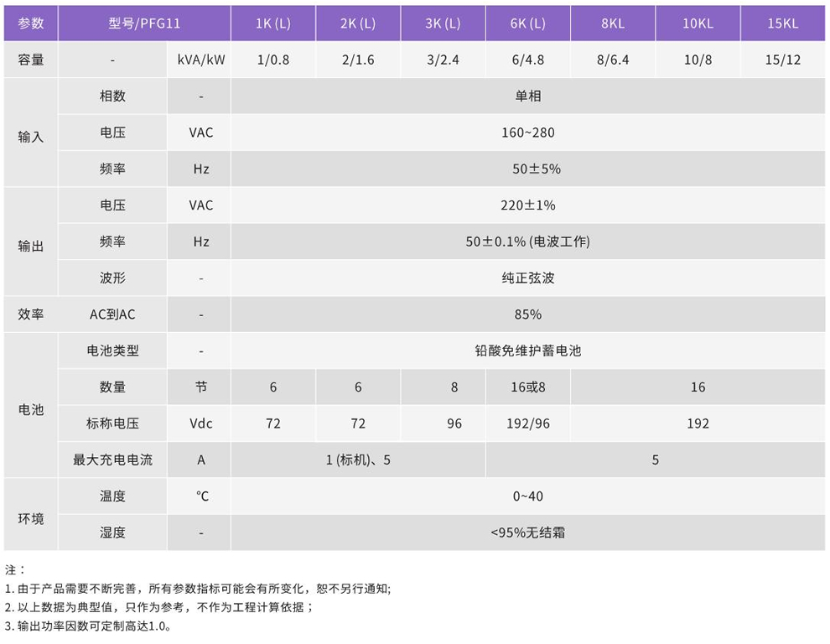
Task: Click note 2 about '以上数据为典型值'
Action: pos(158,607)
